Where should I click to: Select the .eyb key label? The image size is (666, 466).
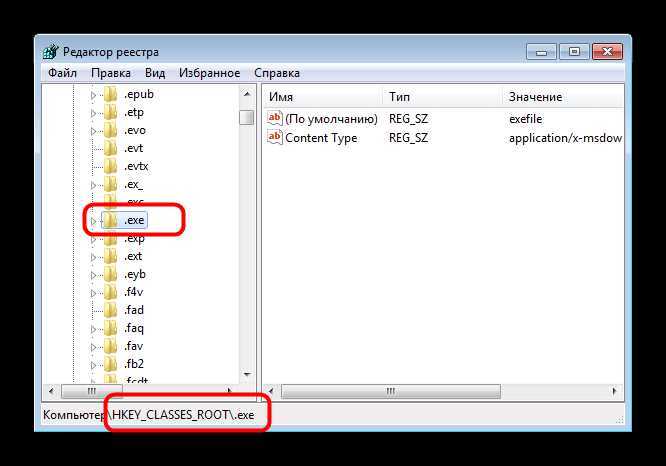coord(135,274)
